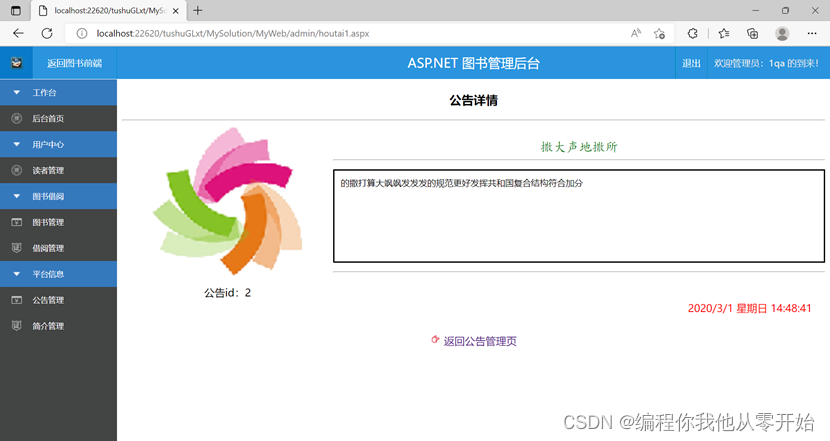Open the Collections icon in toolbar

pyautogui.click(x=752, y=33)
